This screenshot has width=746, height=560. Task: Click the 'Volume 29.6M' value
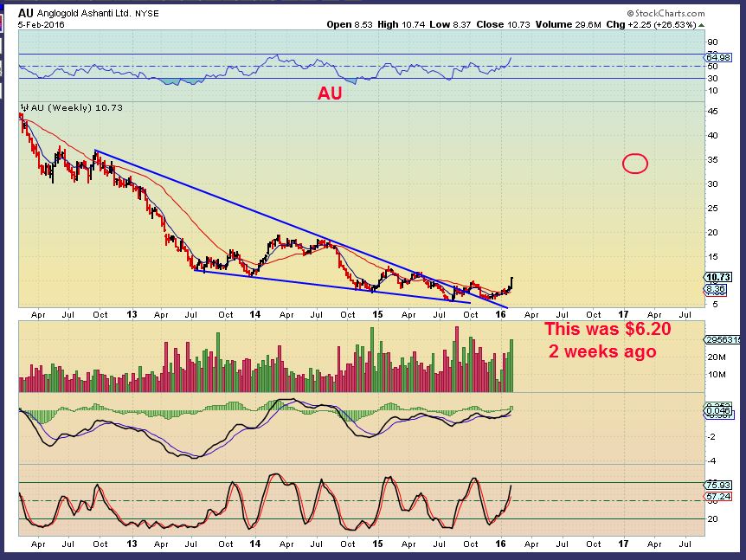568,24
